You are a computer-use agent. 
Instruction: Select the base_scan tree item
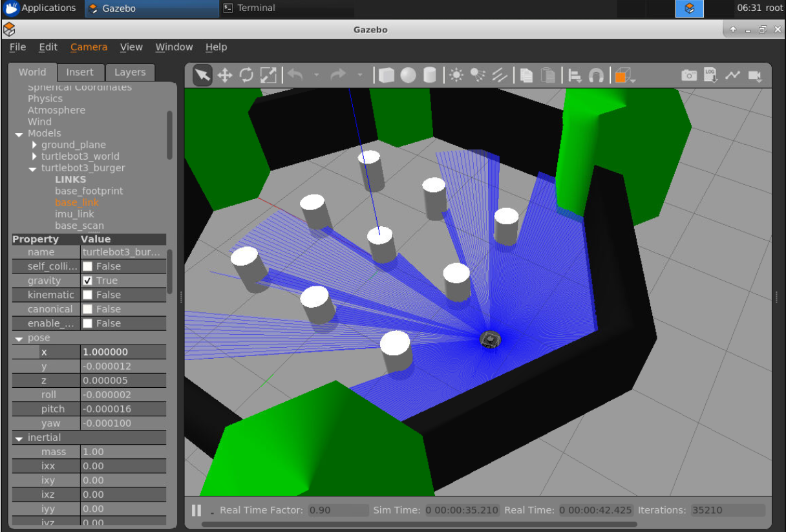(x=79, y=226)
